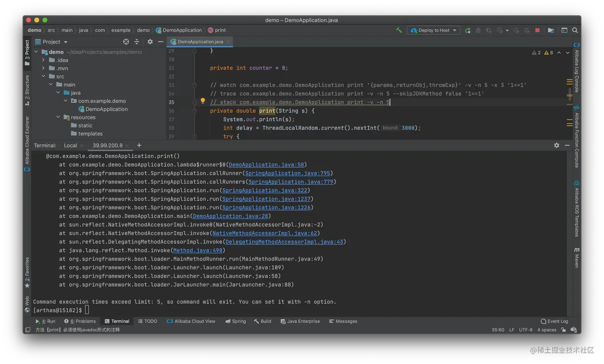Switch to Local terminal tab
The image size is (604, 364).
pyautogui.click(x=70, y=145)
